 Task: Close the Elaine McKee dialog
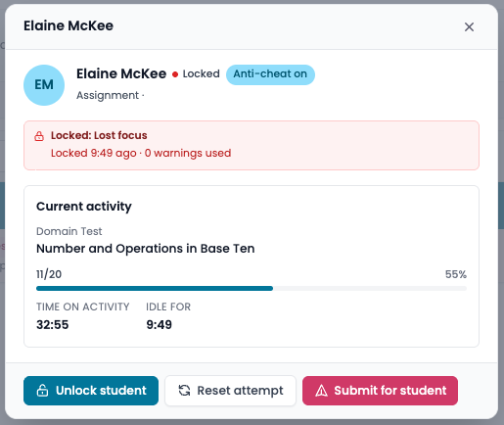(469, 26)
